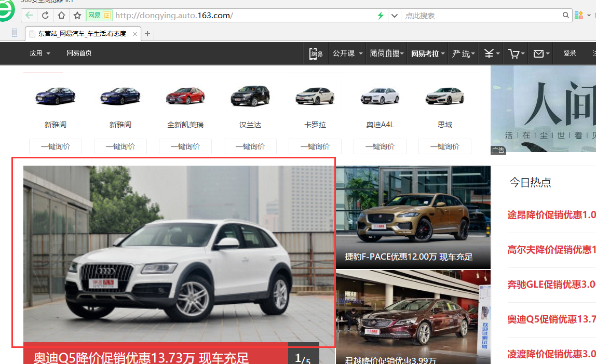Click the 卡罗拉 car thumbnail
This screenshot has height=364, width=596.
315,96
